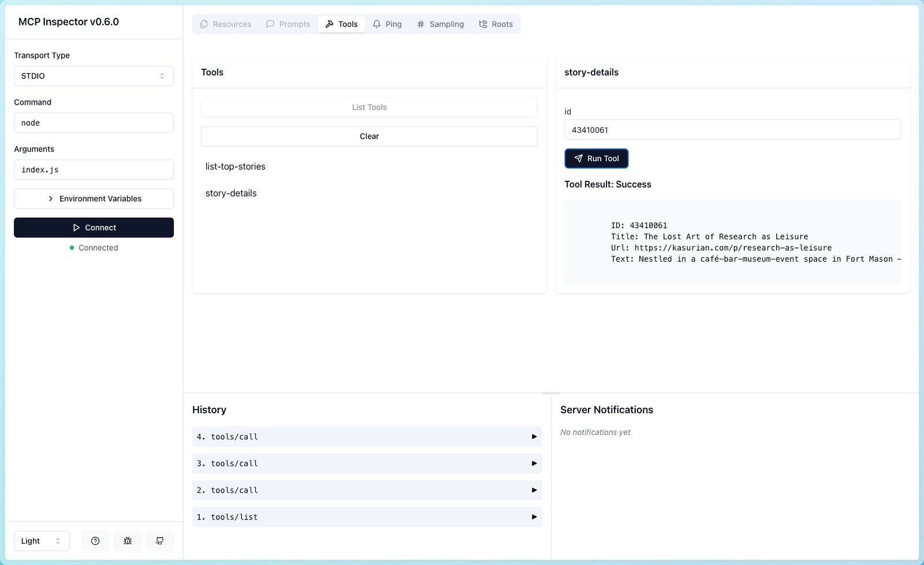This screenshot has height=565, width=924.
Task: Select the list-top-stories tool
Action: click(236, 166)
